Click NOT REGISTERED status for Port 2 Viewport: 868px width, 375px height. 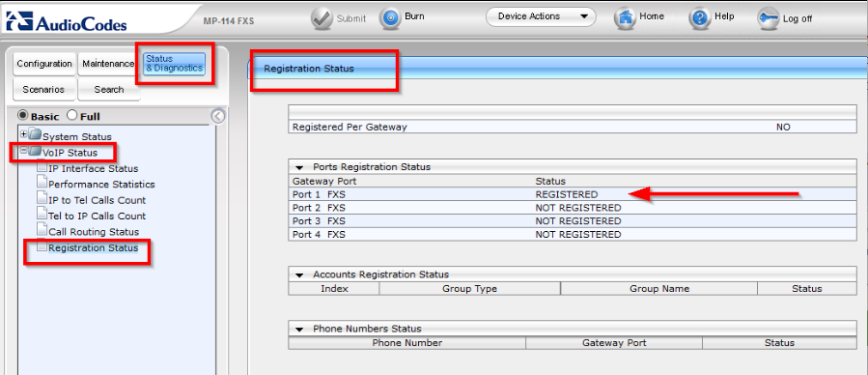click(x=578, y=208)
